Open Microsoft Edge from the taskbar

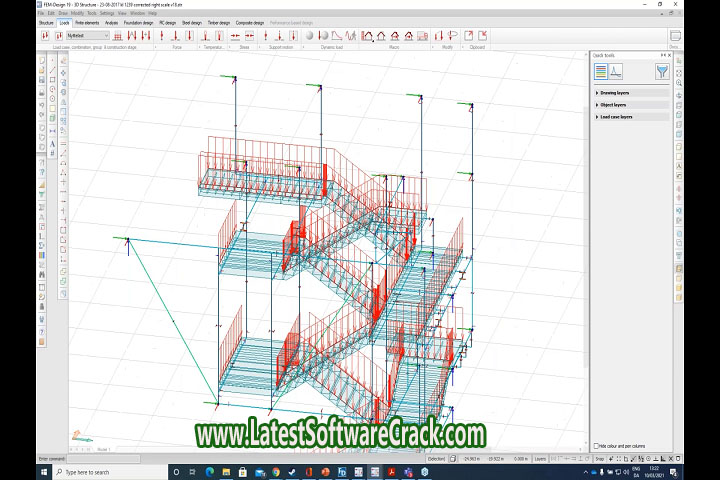coord(209,471)
